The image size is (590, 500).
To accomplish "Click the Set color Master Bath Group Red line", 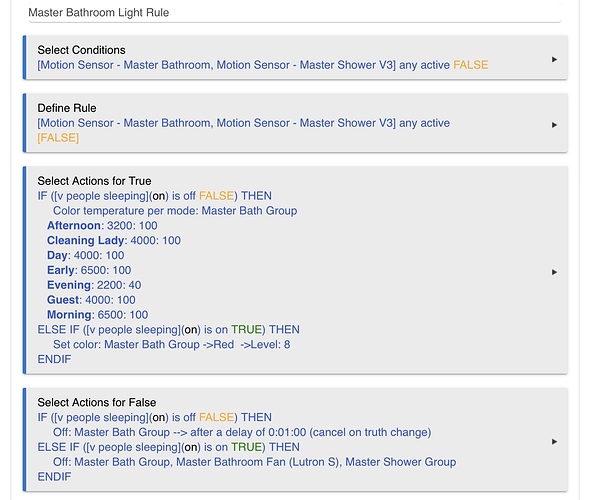I will 172,345.
